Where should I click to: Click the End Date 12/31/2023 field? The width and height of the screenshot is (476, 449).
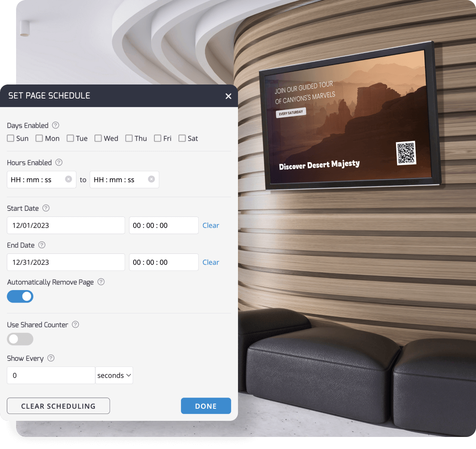(x=66, y=262)
